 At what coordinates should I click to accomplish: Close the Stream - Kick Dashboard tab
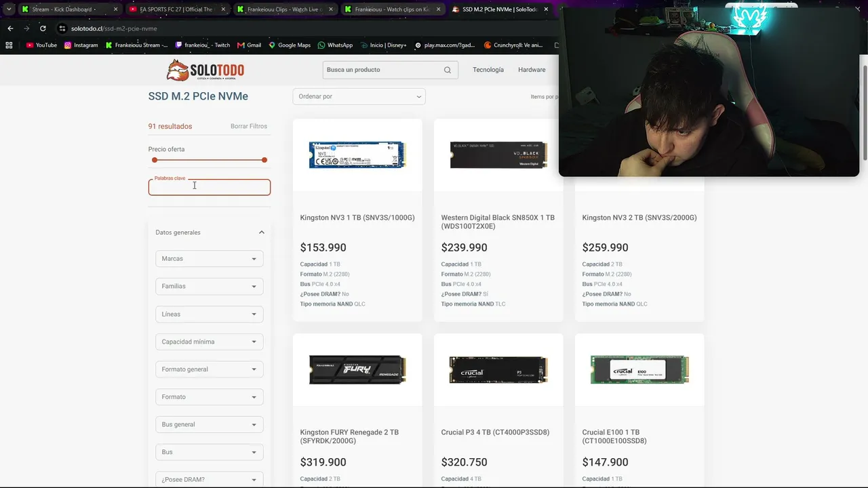point(115,9)
